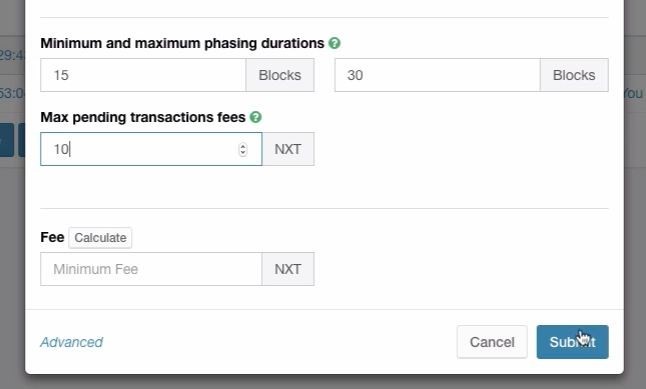Open the Advanced options link
Image resolution: width=646 pixels, height=389 pixels.
point(72,342)
